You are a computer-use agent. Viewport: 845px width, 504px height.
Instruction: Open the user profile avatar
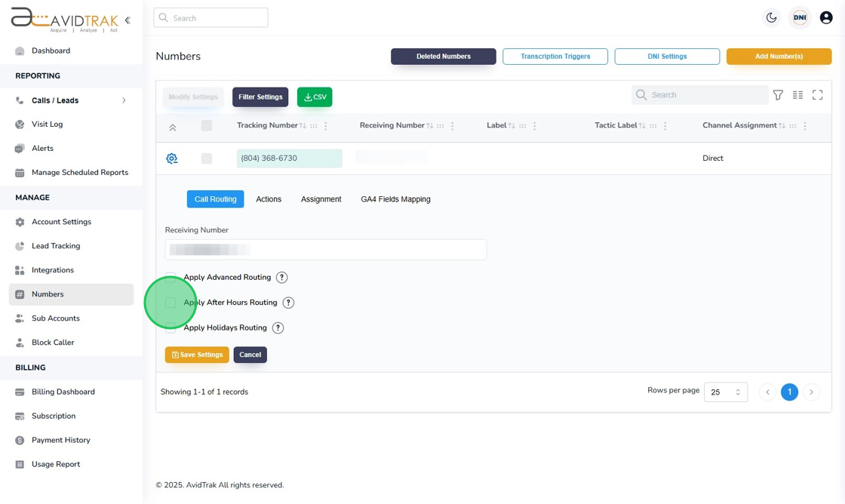click(x=825, y=18)
